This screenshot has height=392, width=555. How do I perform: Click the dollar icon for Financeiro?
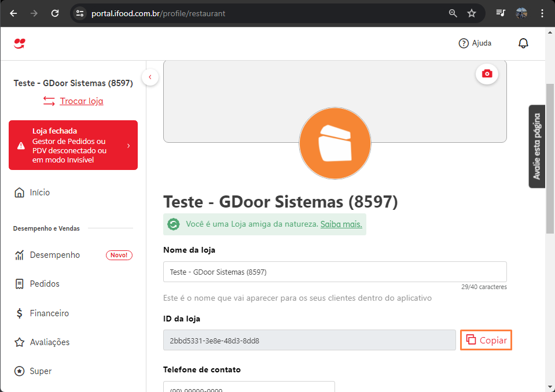pos(20,313)
